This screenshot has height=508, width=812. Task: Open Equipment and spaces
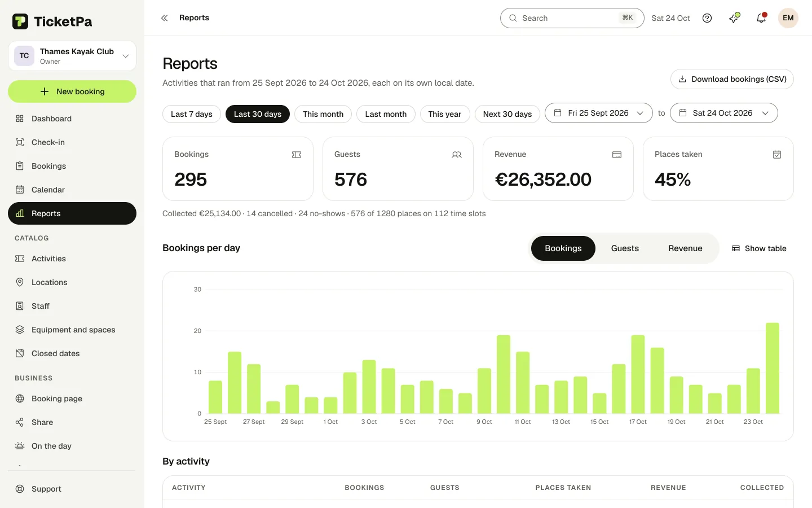(72, 330)
